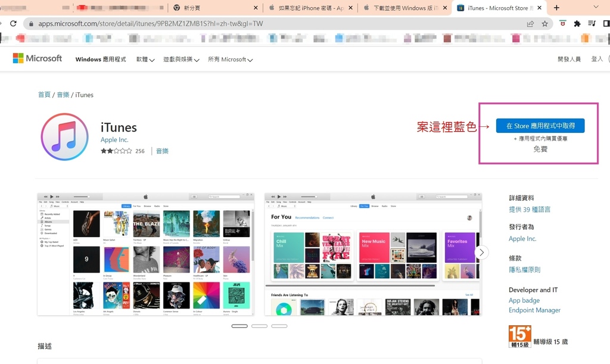610x364 pixels.
Task: Expand the 軟體 dropdown menu
Action: click(145, 60)
